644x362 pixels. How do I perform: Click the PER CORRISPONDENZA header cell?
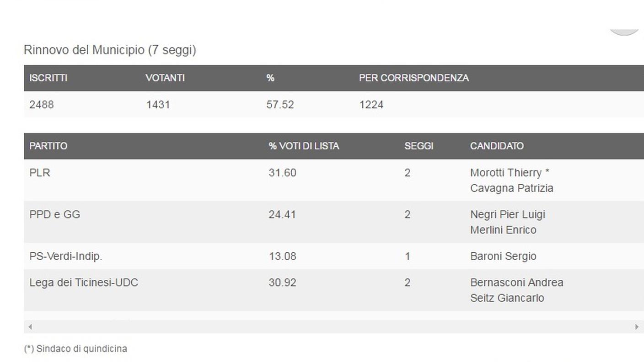[414, 78]
